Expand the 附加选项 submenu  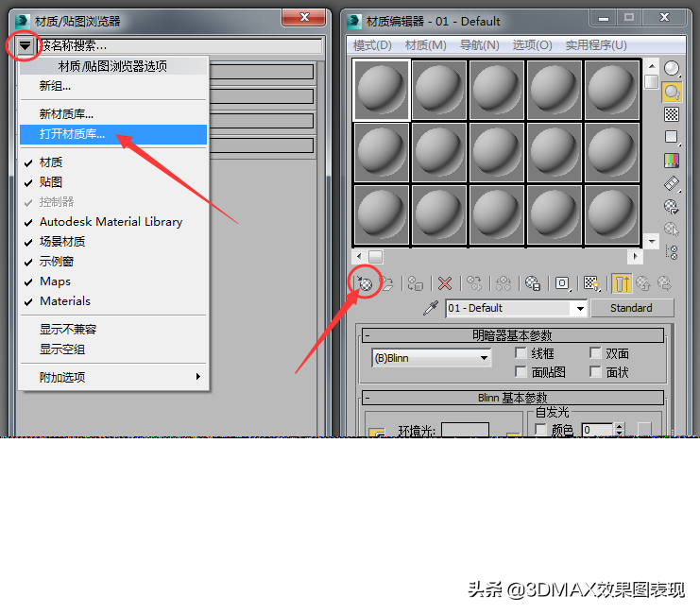click(113, 377)
